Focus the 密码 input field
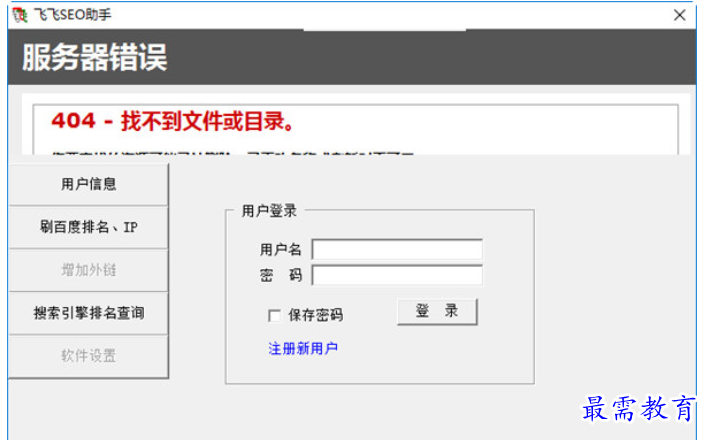The image size is (704, 440). tap(397, 275)
